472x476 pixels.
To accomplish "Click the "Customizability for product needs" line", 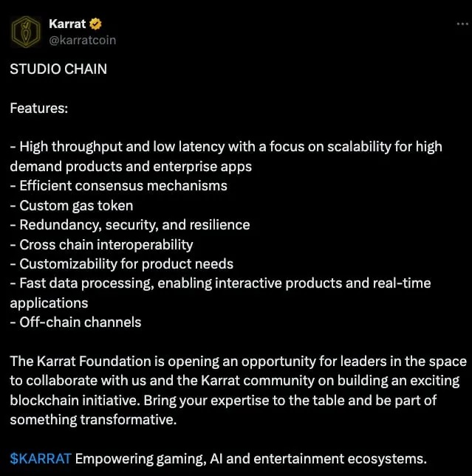I will (126, 263).
